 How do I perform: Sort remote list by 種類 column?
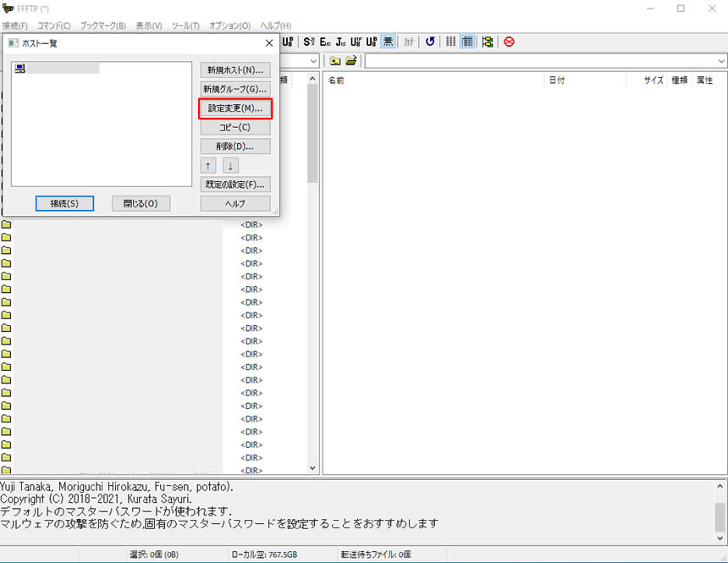(x=680, y=80)
